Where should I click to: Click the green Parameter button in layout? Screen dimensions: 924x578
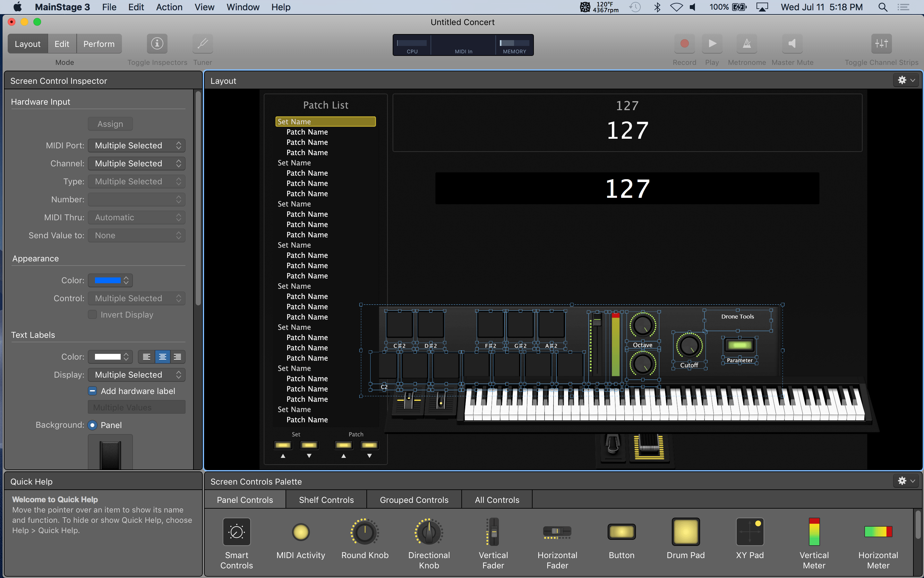pyautogui.click(x=740, y=345)
